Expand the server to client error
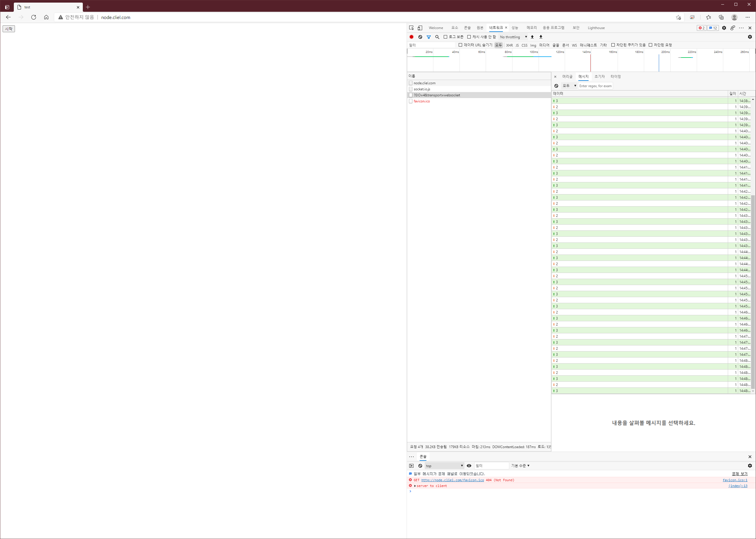The width and height of the screenshot is (756, 539). (x=415, y=486)
